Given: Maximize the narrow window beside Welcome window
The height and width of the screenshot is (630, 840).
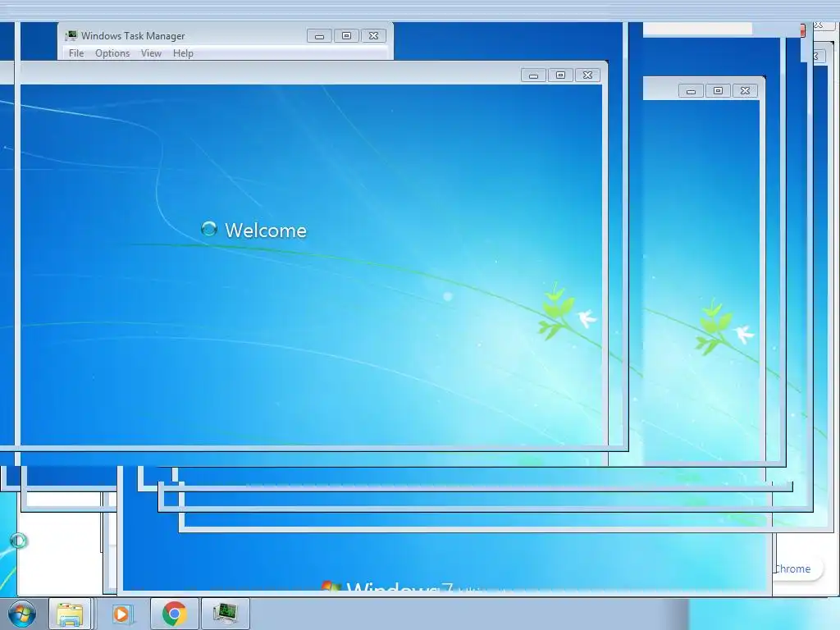Looking at the screenshot, I should pos(718,91).
